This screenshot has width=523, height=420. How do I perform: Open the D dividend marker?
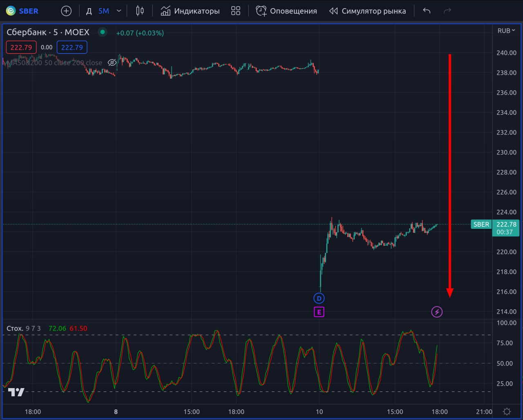pyautogui.click(x=319, y=298)
